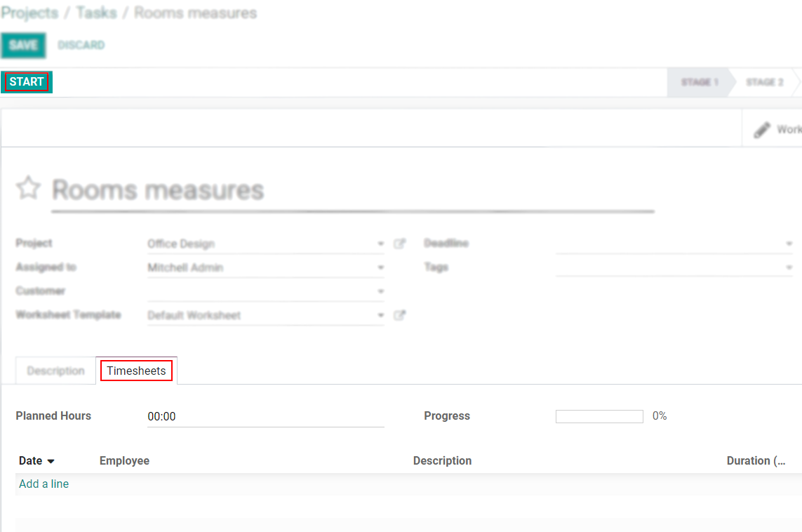Expand the Customer dropdown arrow
802x532 pixels.
pyautogui.click(x=380, y=291)
